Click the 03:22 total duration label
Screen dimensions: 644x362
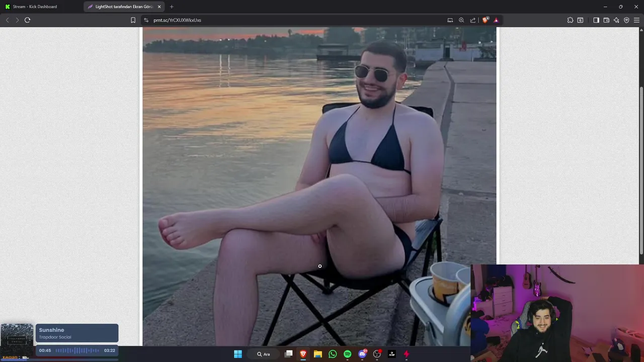110,350
